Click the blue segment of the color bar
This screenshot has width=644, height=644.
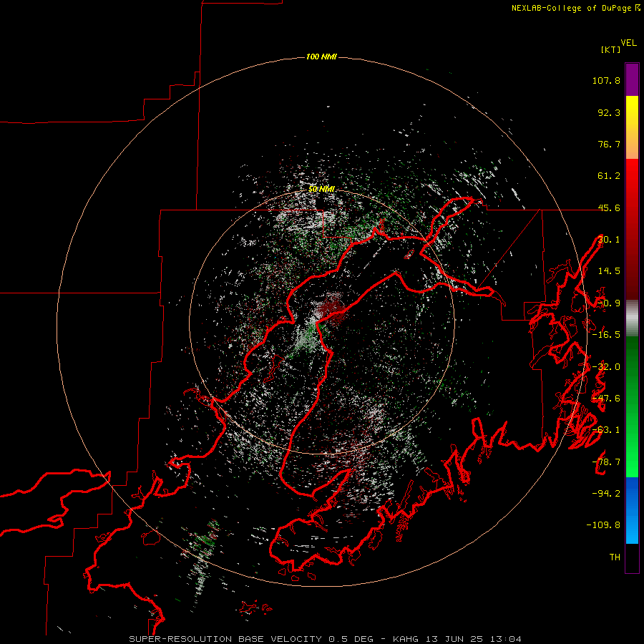(x=632, y=510)
